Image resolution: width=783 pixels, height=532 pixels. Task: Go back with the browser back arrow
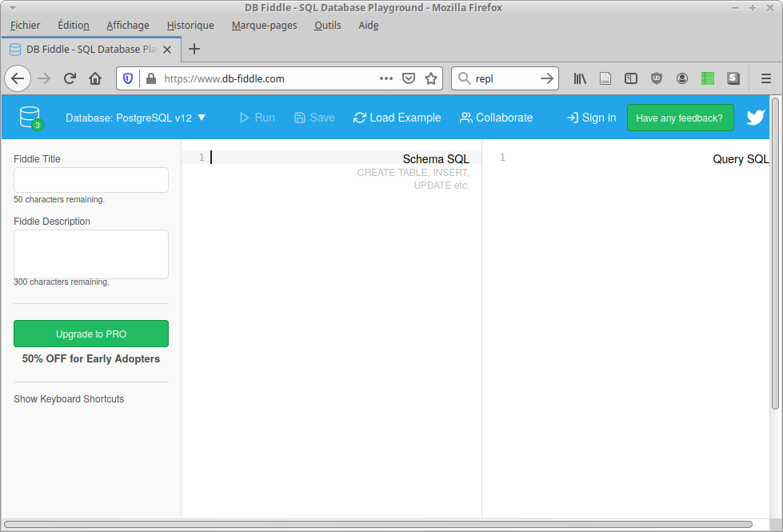click(18, 78)
